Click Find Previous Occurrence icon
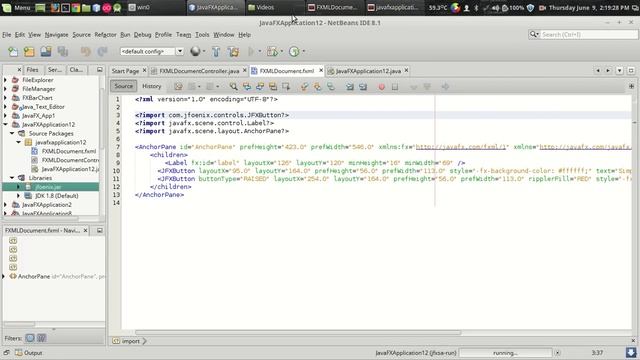 tap(247, 87)
